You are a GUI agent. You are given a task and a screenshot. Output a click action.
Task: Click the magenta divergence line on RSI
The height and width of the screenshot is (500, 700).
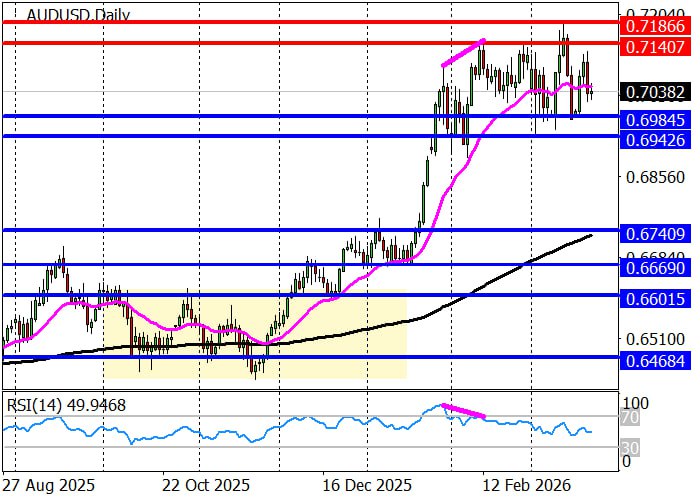[464, 411]
